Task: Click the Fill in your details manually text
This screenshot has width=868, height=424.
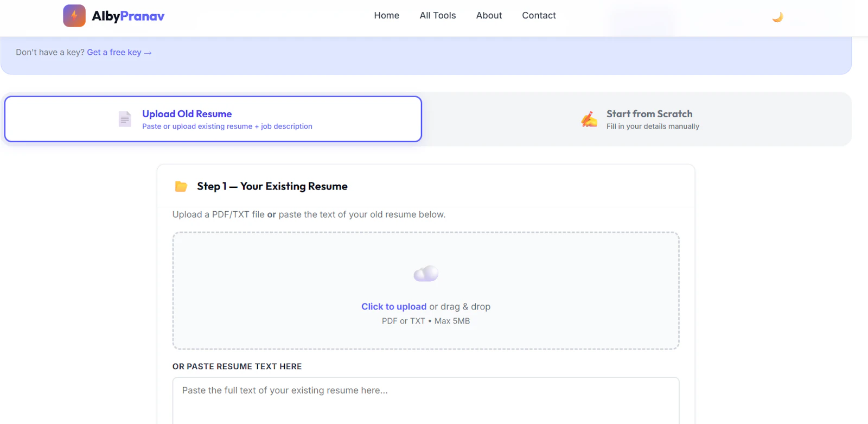Action: pos(653,126)
